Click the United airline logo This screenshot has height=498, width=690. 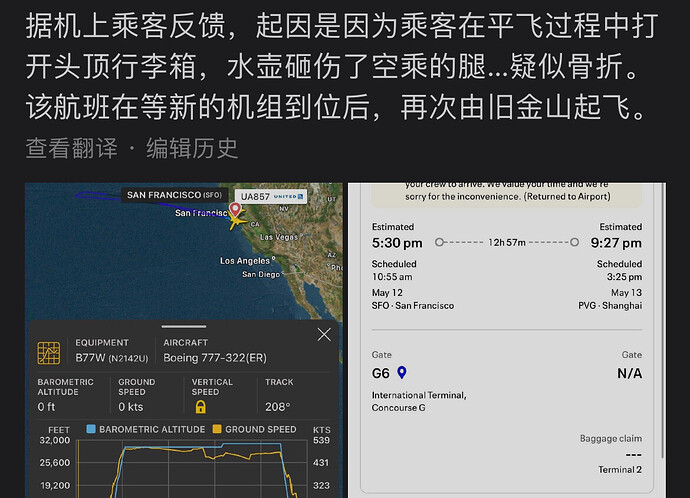coord(288,197)
